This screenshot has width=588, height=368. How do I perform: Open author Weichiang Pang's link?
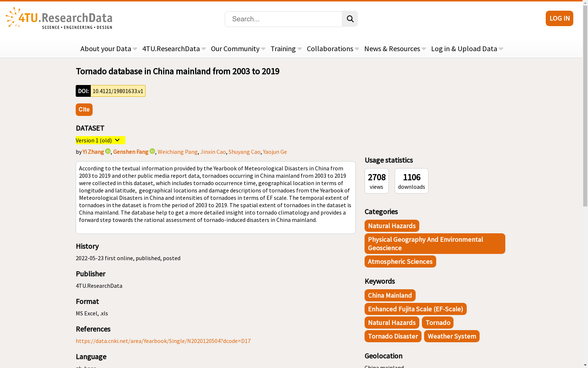coord(178,152)
